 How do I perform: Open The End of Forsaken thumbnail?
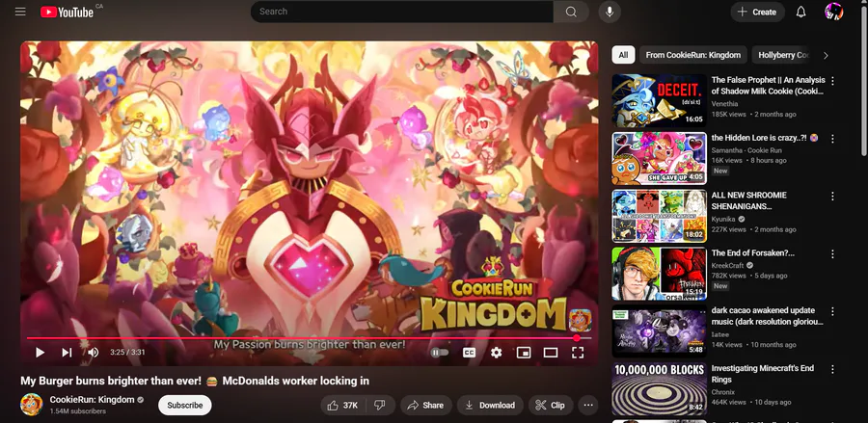[660, 273]
